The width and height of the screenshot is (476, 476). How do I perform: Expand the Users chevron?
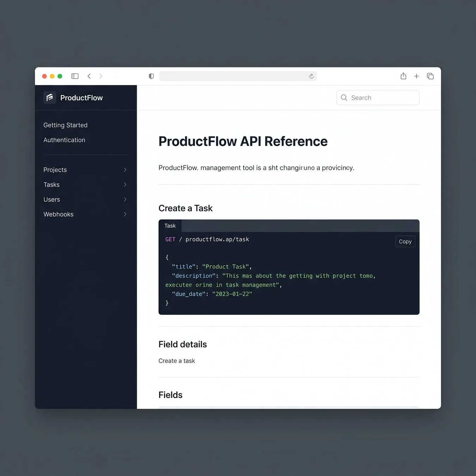[125, 199]
